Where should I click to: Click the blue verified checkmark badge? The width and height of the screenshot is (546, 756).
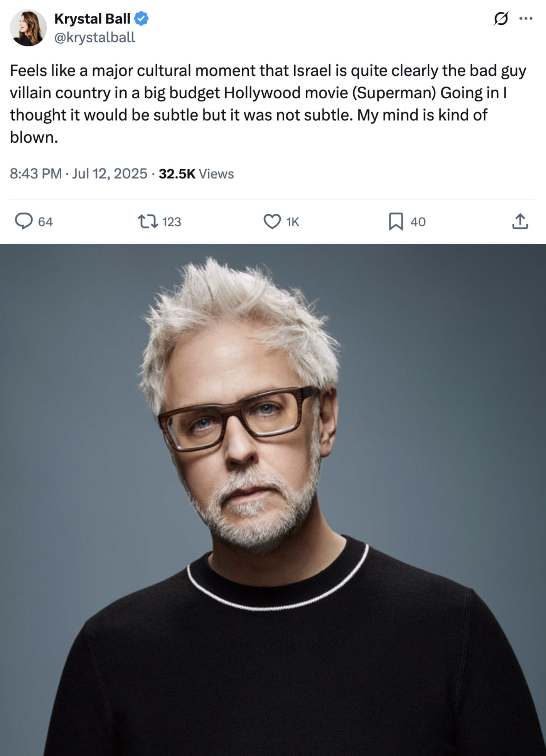point(142,19)
